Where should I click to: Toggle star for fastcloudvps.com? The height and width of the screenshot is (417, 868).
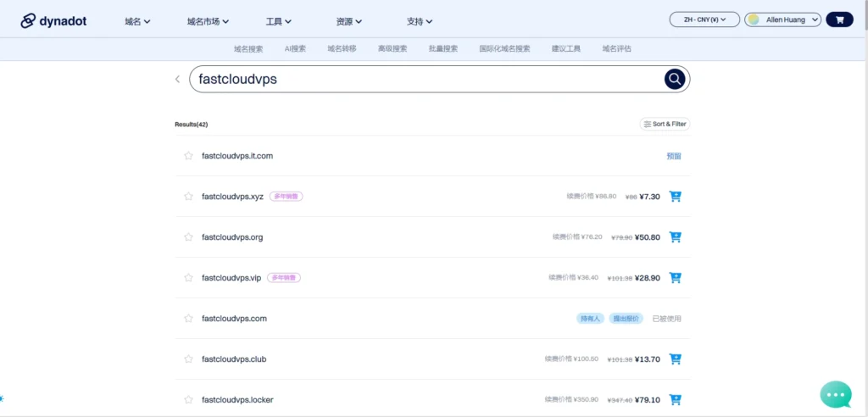click(x=188, y=319)
